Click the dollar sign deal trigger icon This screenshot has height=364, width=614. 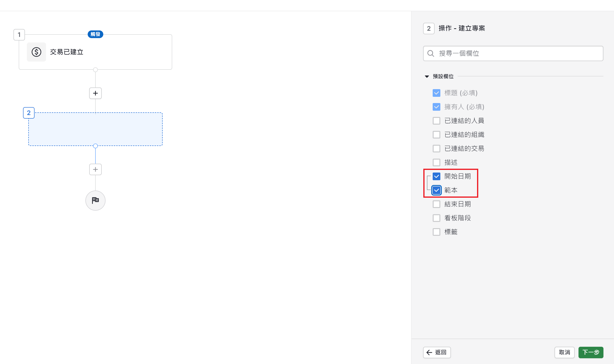[36, 52]
